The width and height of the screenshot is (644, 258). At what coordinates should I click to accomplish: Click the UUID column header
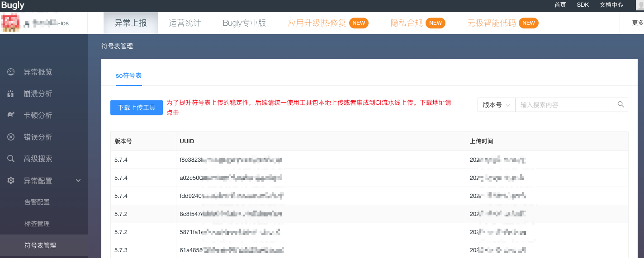click(187, 141)
